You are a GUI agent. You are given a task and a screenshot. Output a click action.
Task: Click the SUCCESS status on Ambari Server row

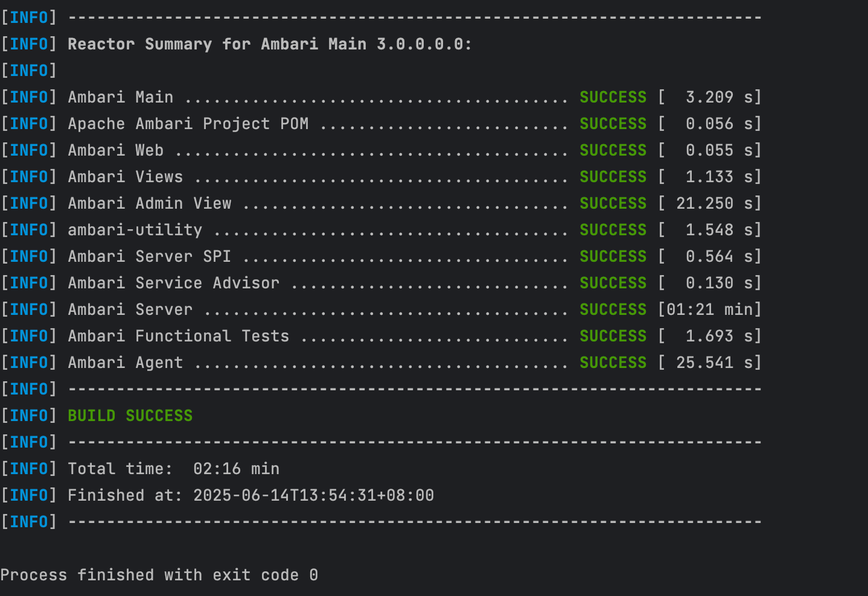click(x=613, y=309)
